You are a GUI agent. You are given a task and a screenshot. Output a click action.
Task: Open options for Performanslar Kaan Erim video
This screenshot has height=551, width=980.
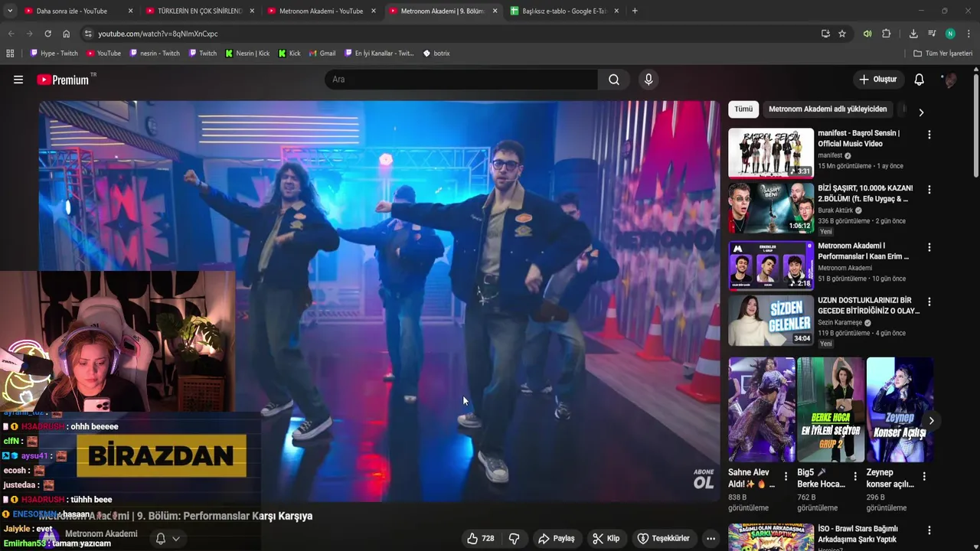click(929, 248)
